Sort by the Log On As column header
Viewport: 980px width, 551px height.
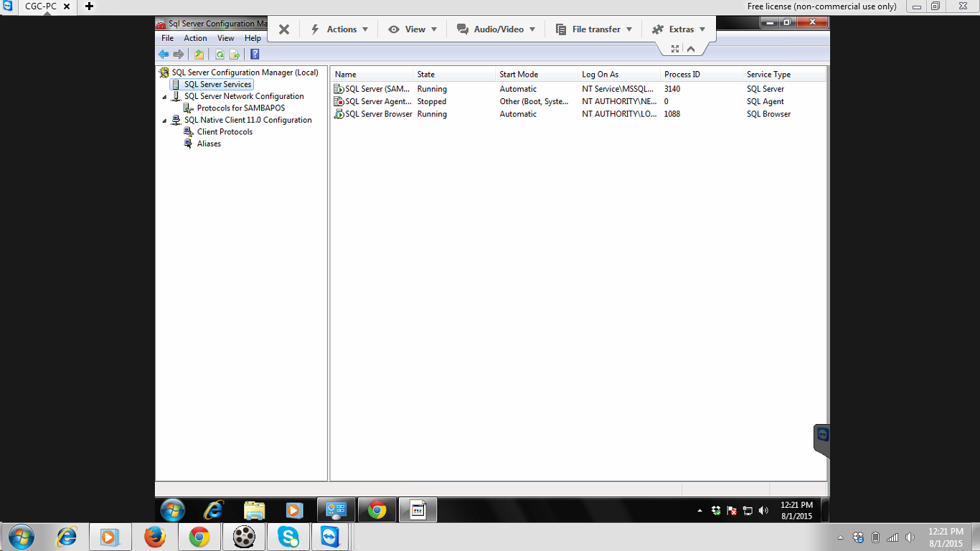pyautogui.click(x=619, y=75)
